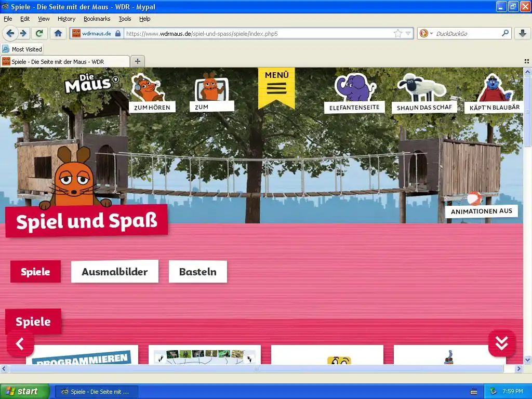The image size is (532, 399).
Task: Click the tab groups grid icon
Action: pos(527,61)
